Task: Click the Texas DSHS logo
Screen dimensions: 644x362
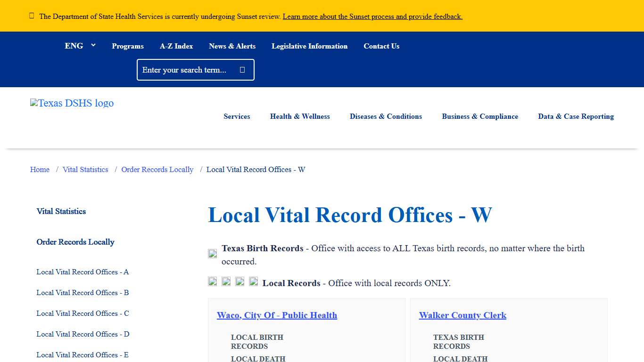Action: 72,103
